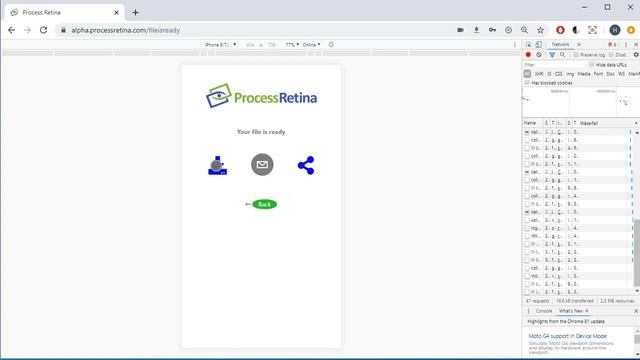
Task: Close the DevTools drawer
Action: pyautogui.click(x=636, y=311)
